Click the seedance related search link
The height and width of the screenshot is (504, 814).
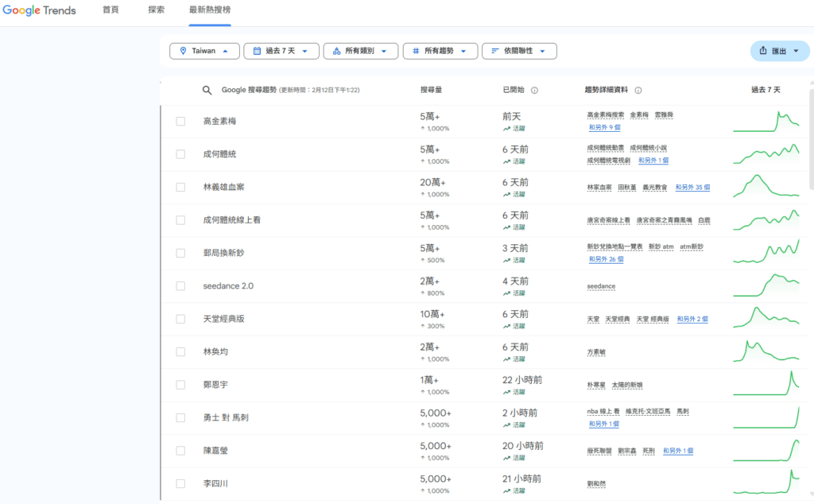[x=601, y=286]
